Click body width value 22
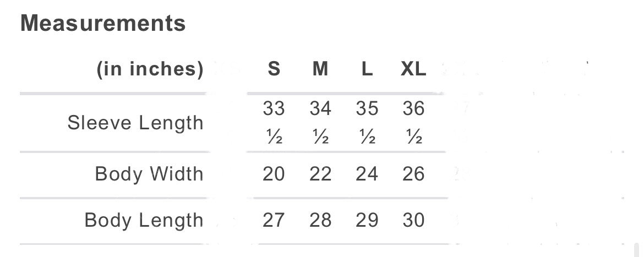The width and height of the screenshot is (644, 257). tap(320, 174)
